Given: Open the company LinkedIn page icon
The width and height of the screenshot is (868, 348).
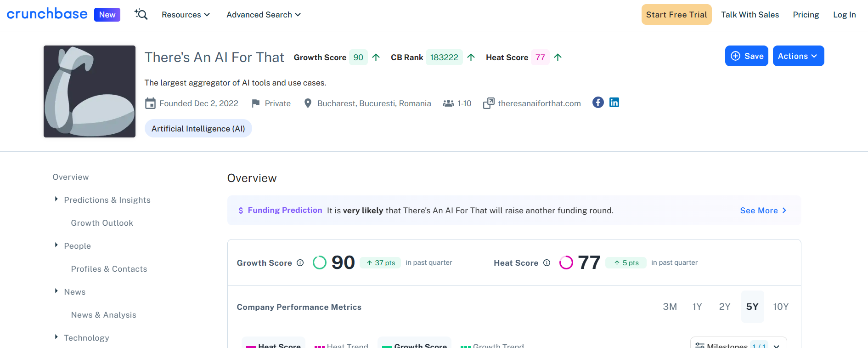Looking at the screenshot, I should pos(614,102).
